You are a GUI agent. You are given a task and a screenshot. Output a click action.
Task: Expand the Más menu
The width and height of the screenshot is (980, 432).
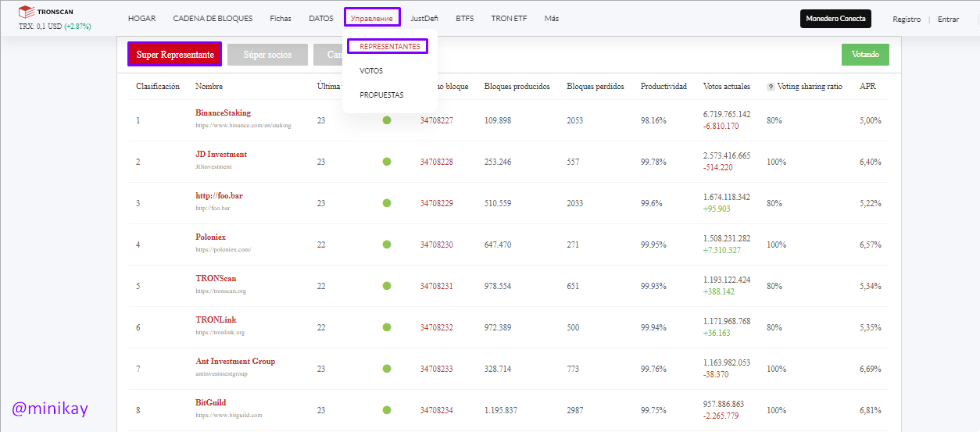[552, 18]
